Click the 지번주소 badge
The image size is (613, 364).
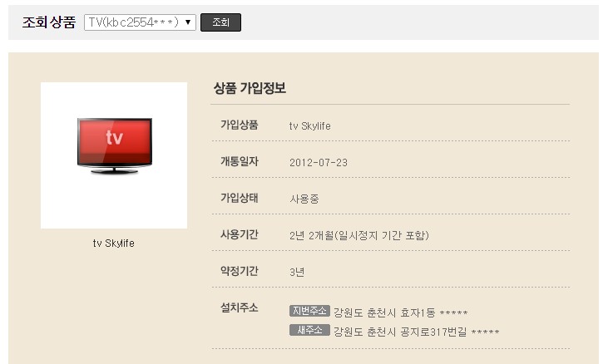point(309,311)
